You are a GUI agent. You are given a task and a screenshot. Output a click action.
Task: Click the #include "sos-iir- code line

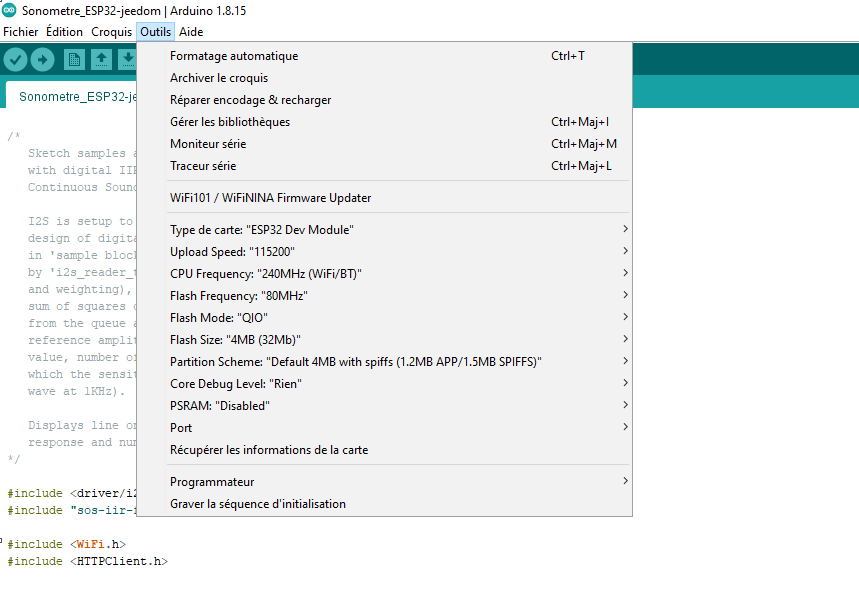pyautogui.click(x=71, y=510)
